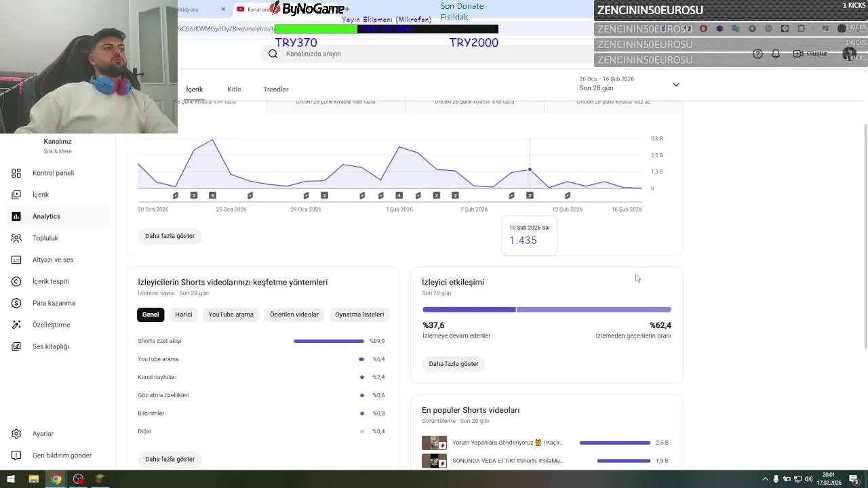Switch to the Trendler analytics tab

coord(276,89)
